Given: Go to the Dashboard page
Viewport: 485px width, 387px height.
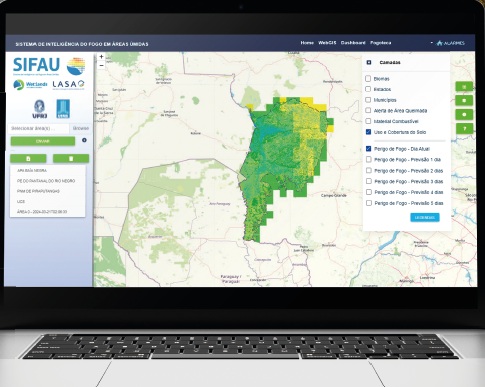Looking at the screenshot, I should tap(353, 43).
